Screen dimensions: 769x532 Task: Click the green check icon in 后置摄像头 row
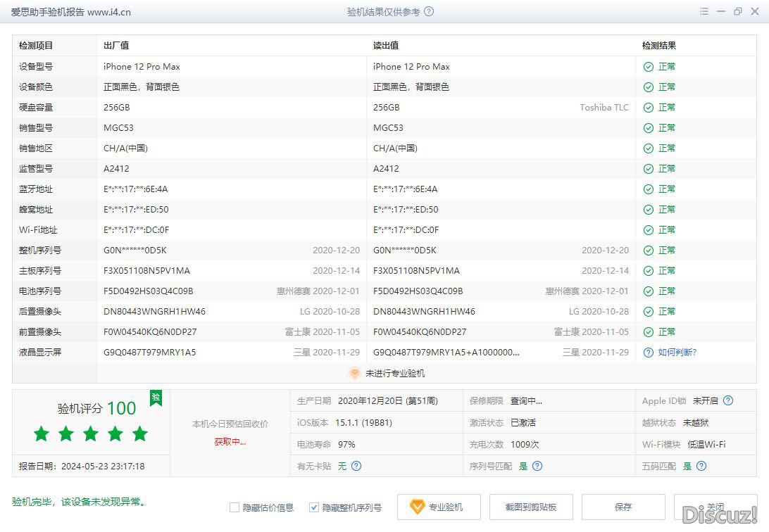[x=649, y=312]
